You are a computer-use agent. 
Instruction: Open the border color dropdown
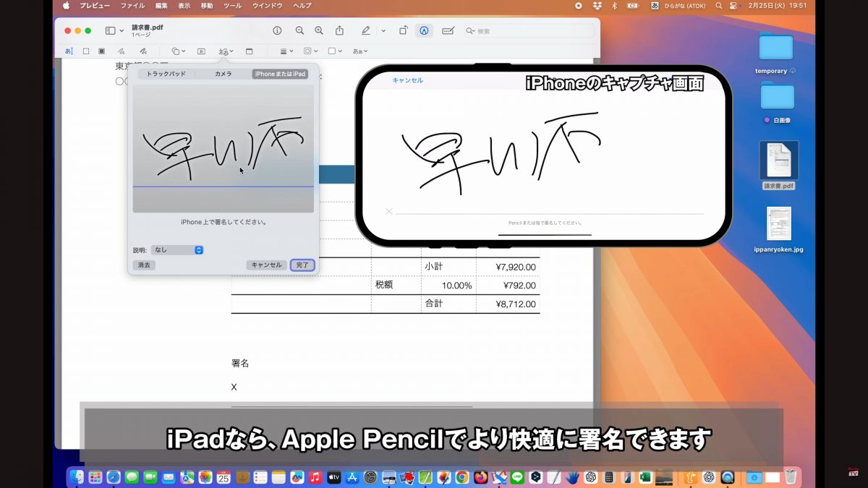310,51
